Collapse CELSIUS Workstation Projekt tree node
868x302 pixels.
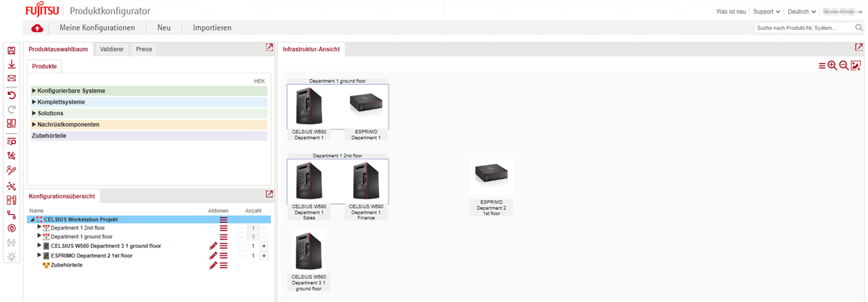tap(31, 219)
